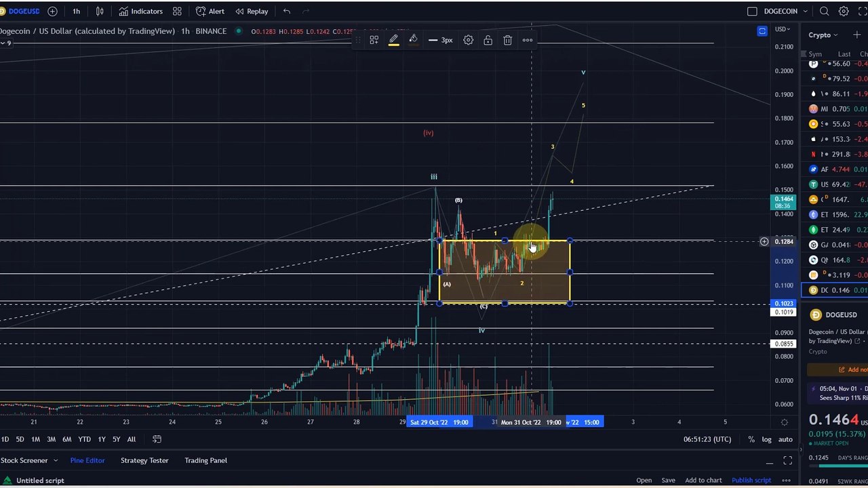Change the rectangle border color pencil
The image size is (868, 488).
click(x=393, y=40)
